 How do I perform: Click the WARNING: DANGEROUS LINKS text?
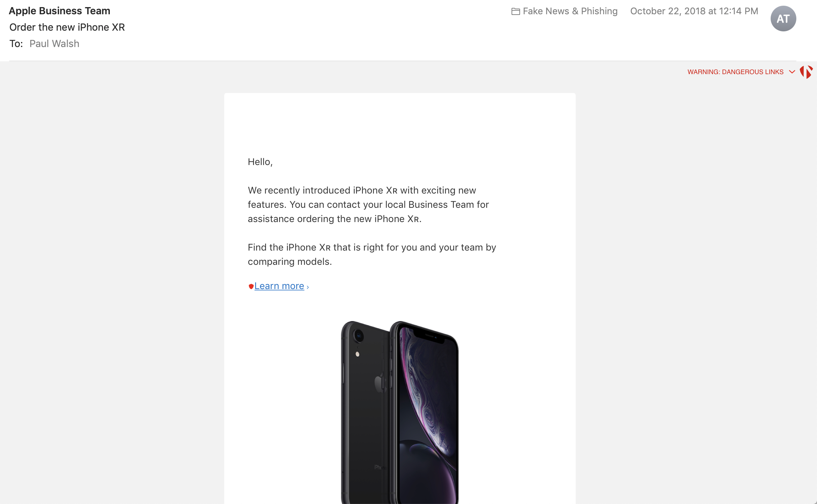[x=735, y=72]
